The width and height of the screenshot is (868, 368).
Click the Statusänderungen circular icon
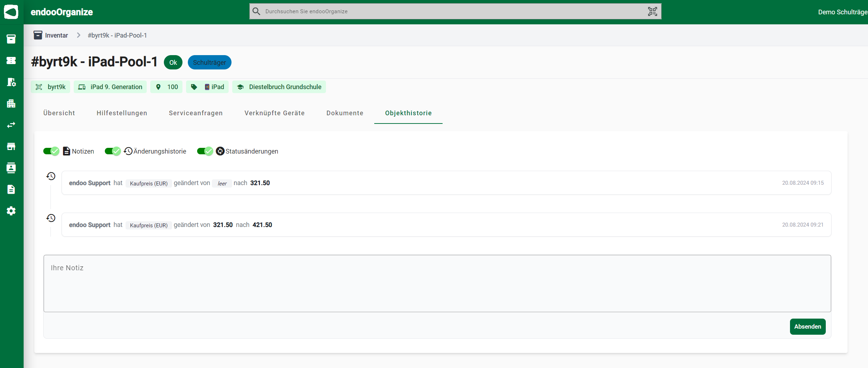tap(220, 151)
